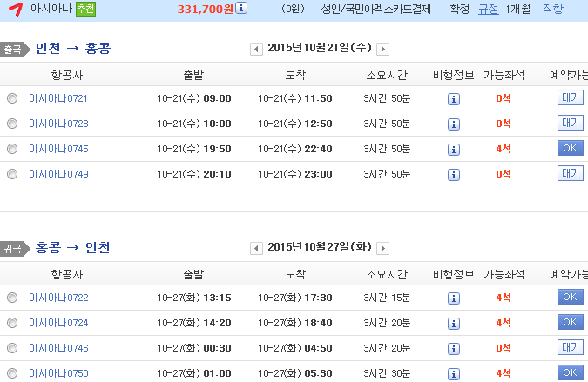Viewport: 588px width, 382px height.
Task: Click arrival time 05:30 of 아시아나0750
Action: [318, 373]
